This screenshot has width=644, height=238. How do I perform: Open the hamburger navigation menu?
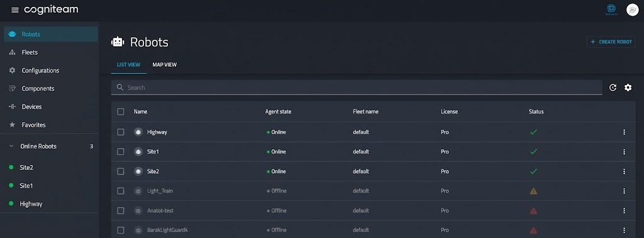tap(15, 10)
